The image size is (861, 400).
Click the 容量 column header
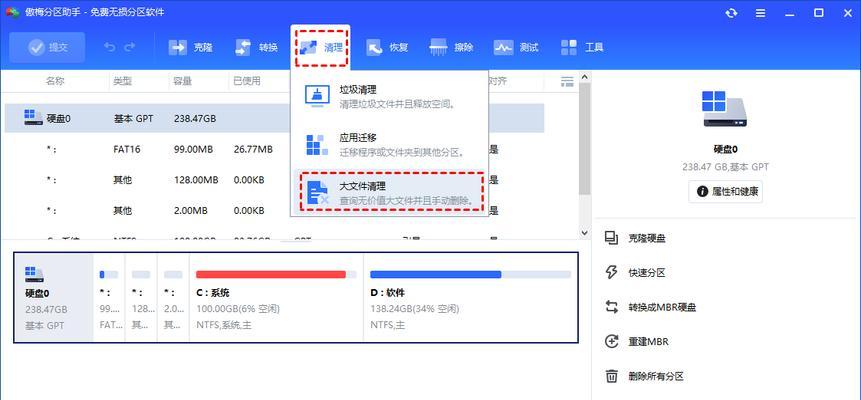(x=183, y=81)
